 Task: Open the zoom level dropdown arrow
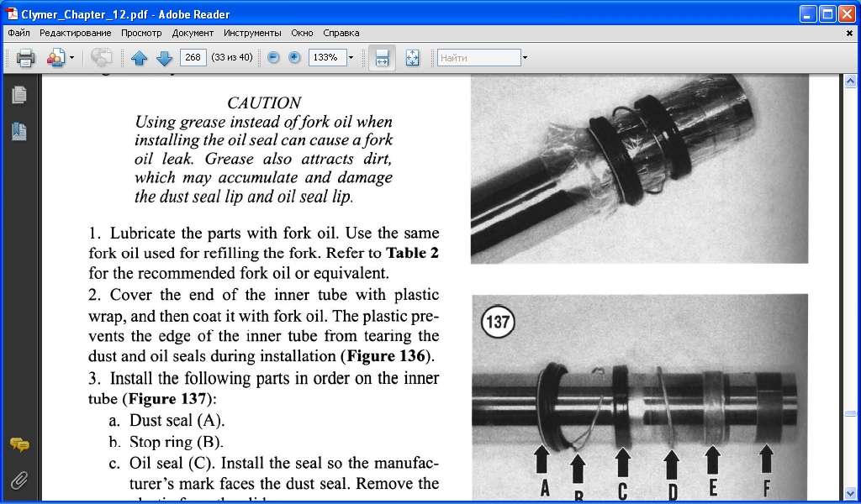click(351, 58)
